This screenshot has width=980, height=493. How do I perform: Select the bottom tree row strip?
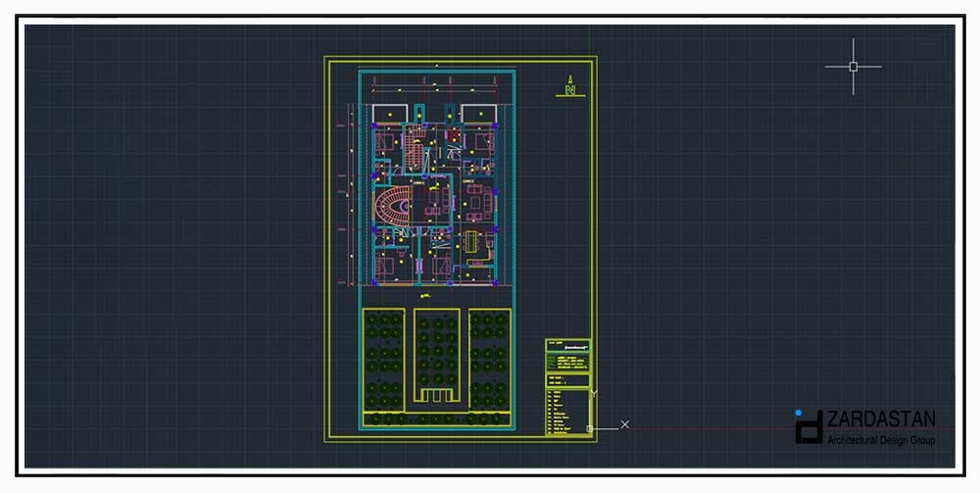437,419
